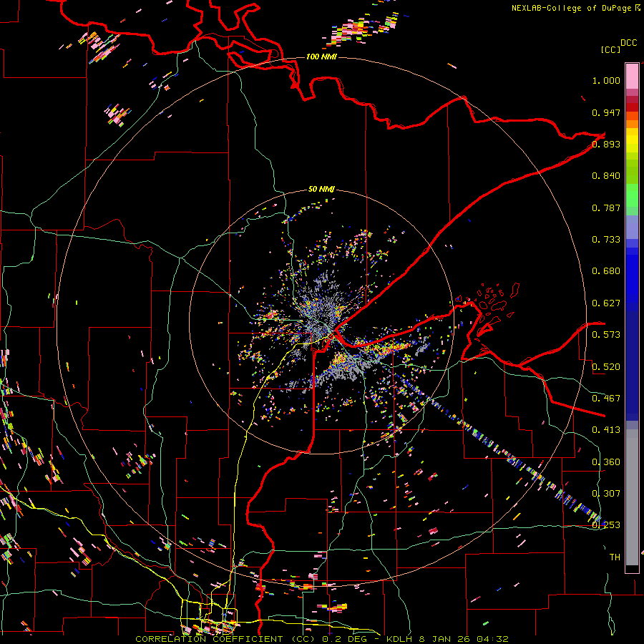This screenshot has width=644, height=644.
Task: Select the 0.840 color scale value
Action: pos(606,176)
